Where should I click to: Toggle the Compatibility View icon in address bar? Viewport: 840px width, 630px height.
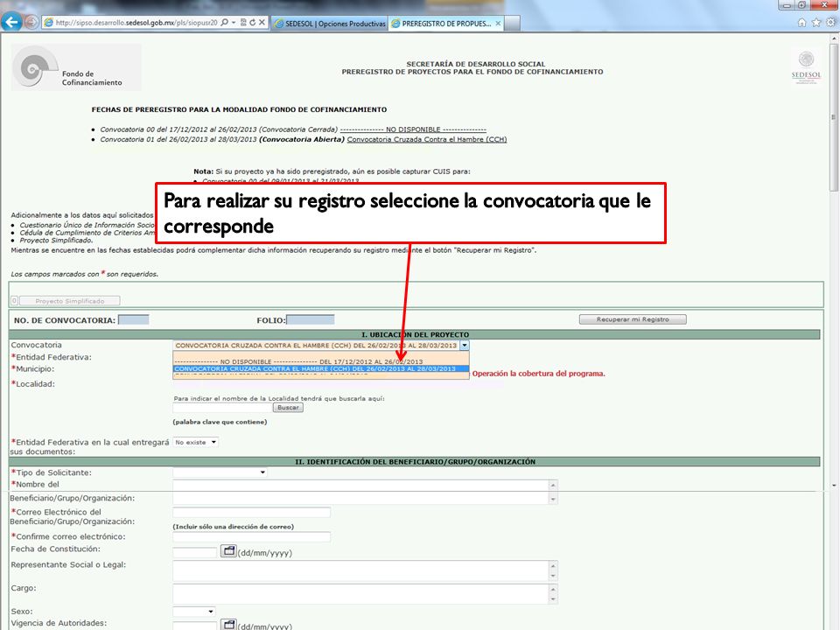(243, 23)
